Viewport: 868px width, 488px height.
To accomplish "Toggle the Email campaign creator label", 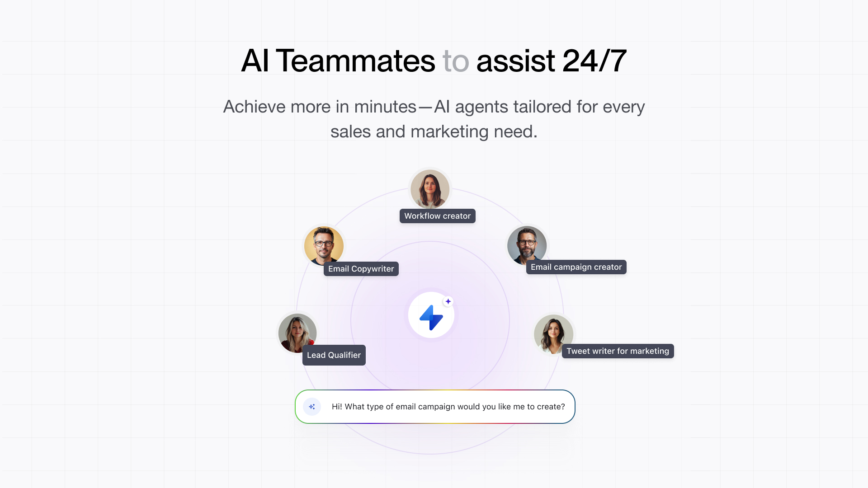I will [576, 266].
